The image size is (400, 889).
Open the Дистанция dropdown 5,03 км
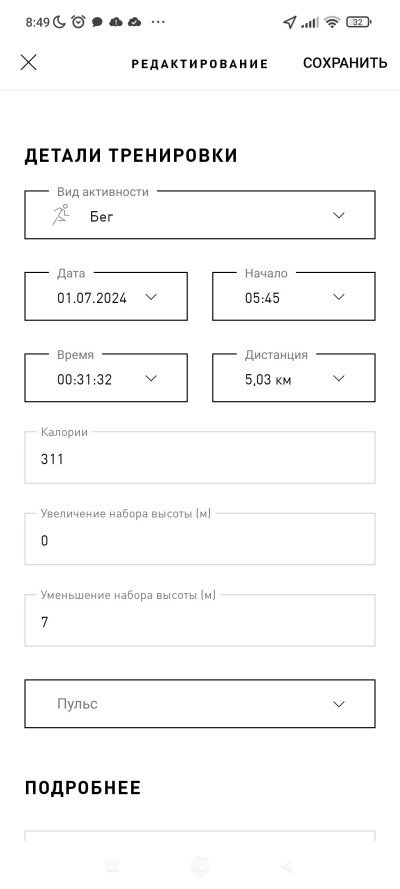point(293,378)
